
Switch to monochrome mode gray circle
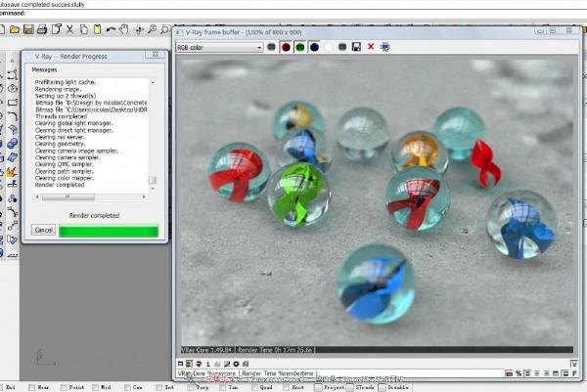pyautogui.click(x=342, y=47)
